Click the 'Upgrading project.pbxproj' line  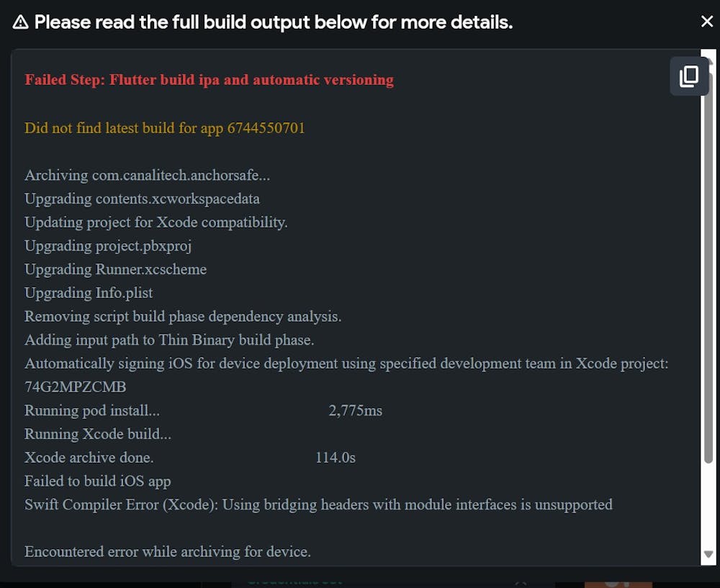click(x=108, y=245)
